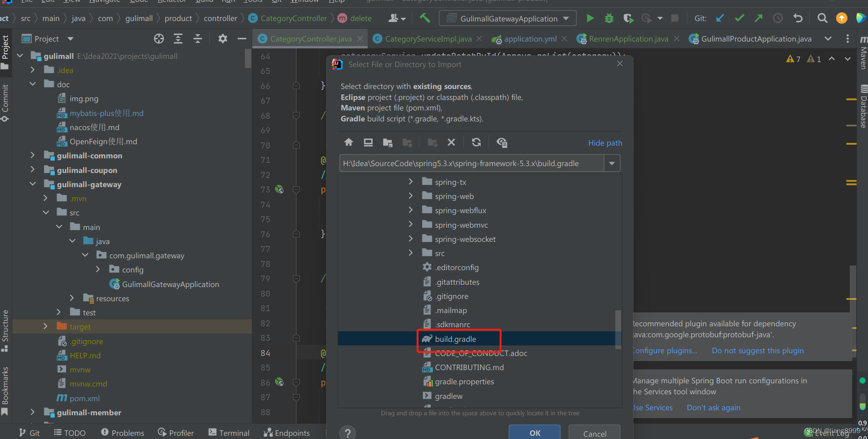Open the application.yml editor tab
This screenshot has height=439, width=868.
pyautogui.click(x=528, y=39)
